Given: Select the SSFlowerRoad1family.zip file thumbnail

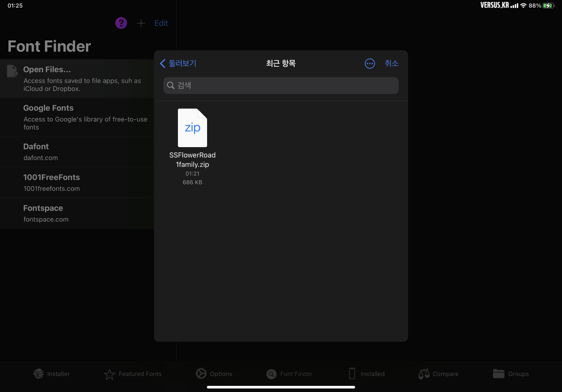Looking at the screenshot, I should (x=192, y=128).
